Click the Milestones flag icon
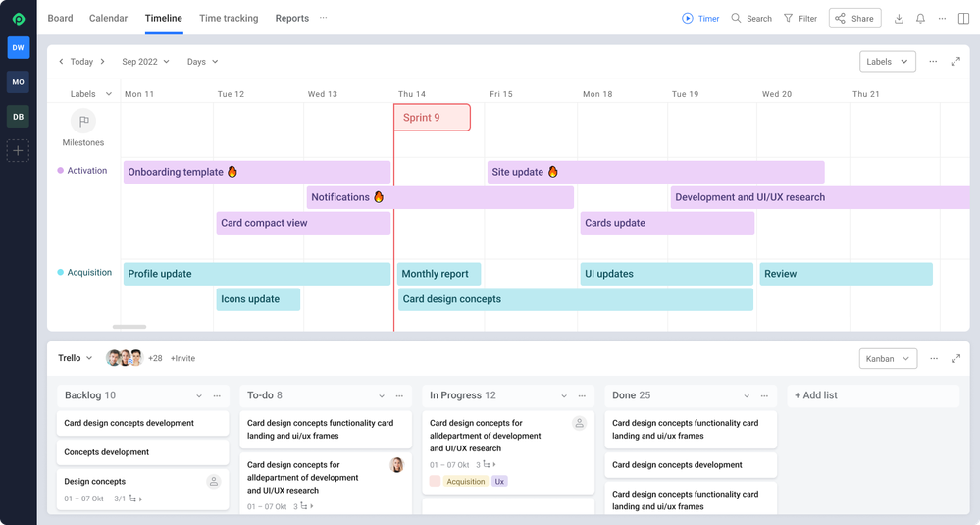This screenshot has height=525, width=980. pos(83,121)
